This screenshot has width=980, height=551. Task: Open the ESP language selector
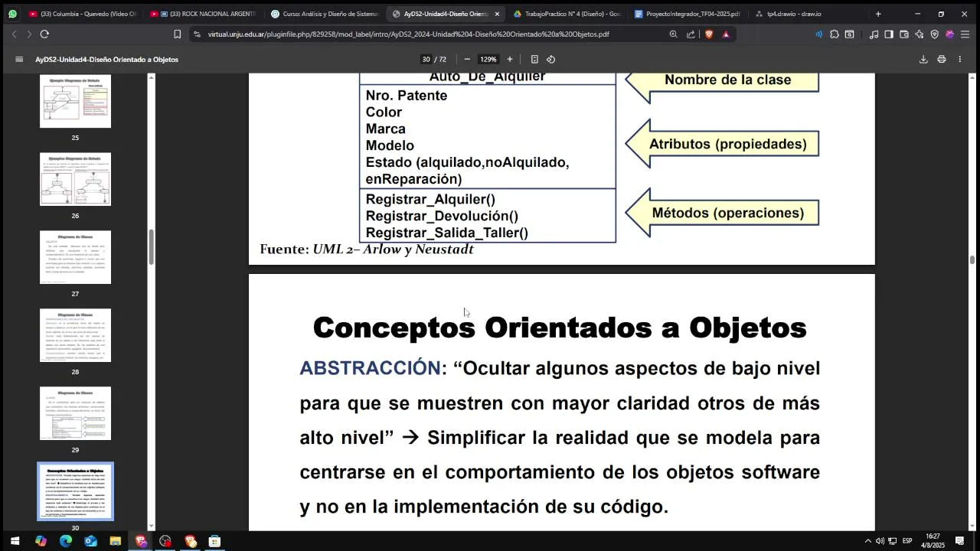coord(907,541)
